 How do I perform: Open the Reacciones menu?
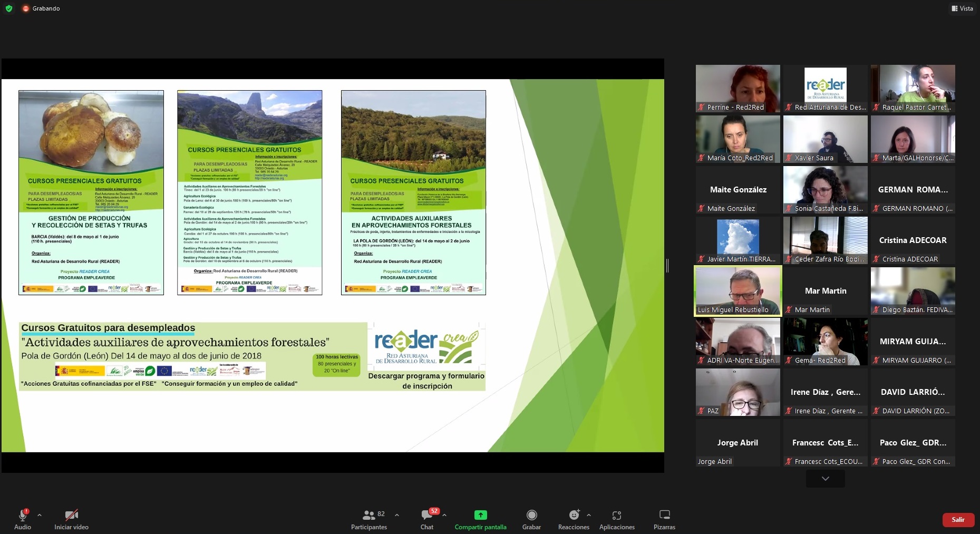coord(574,515)
